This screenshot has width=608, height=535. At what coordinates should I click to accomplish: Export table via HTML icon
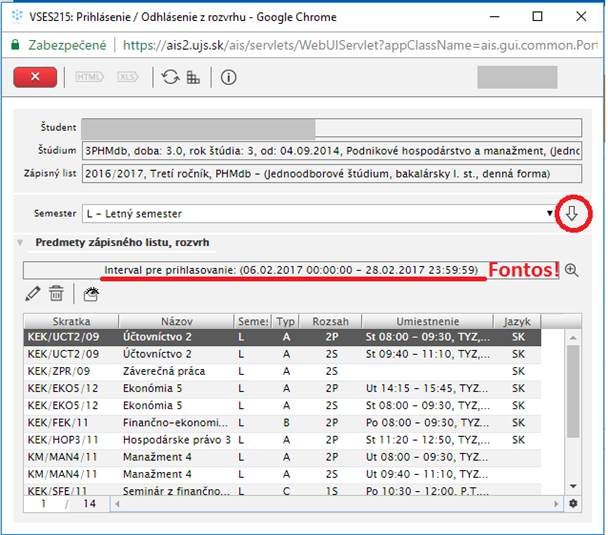[90, 77]
